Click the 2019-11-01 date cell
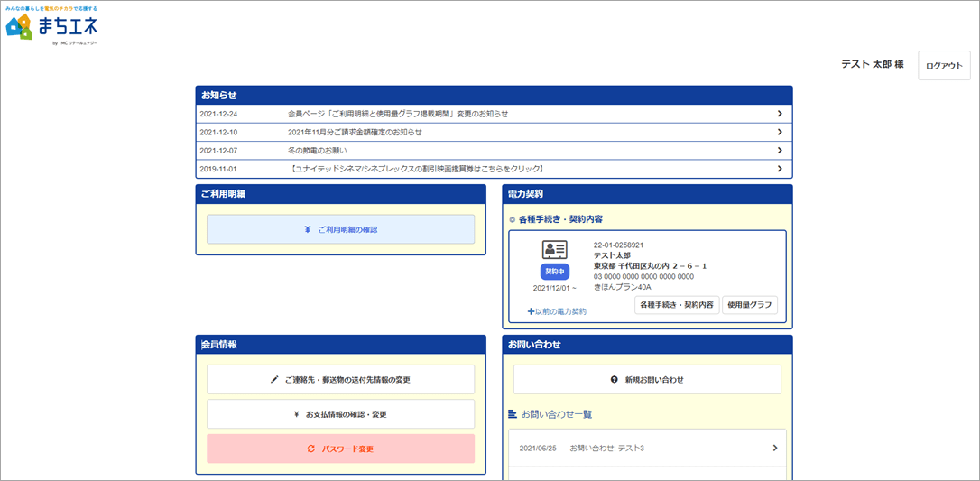 (218, 168)
